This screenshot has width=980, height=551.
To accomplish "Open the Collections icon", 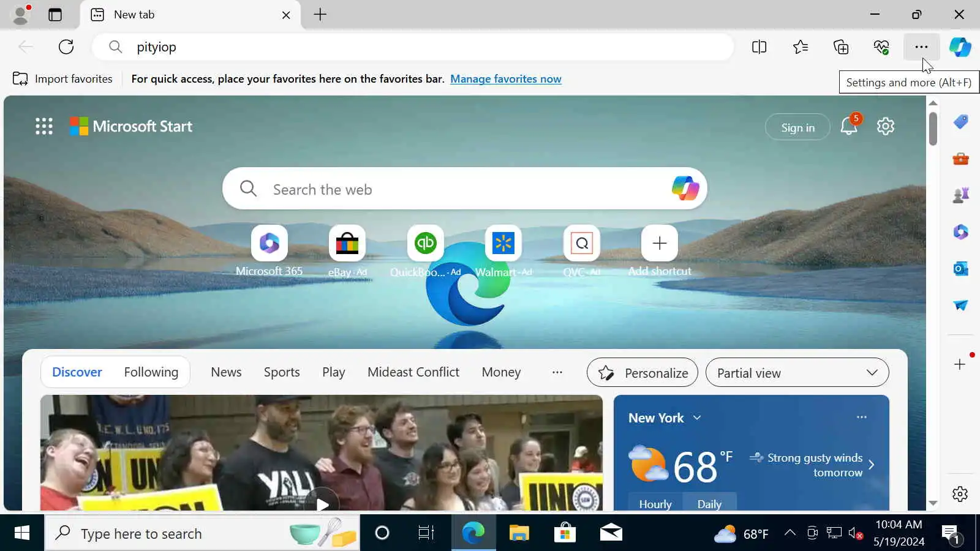I will (841, 47).
